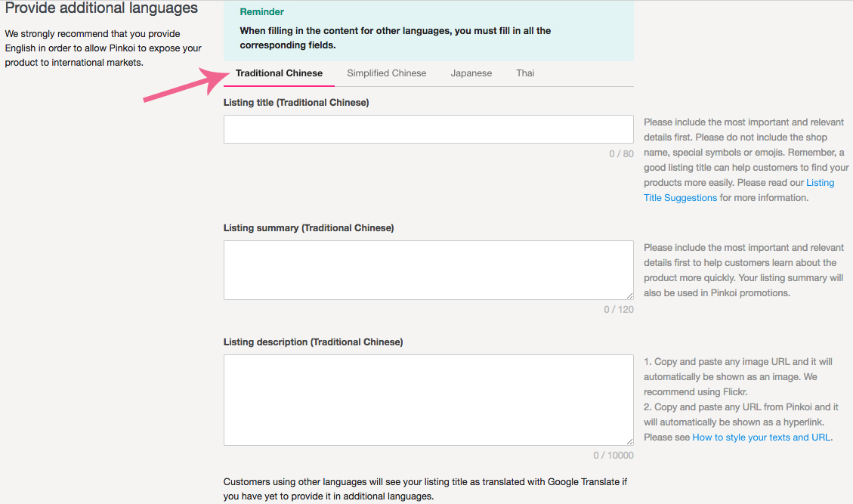The width and height of the screenshot is (853, 504).
Task: Open How to style your texts and URL
Action: coord(762,438)
